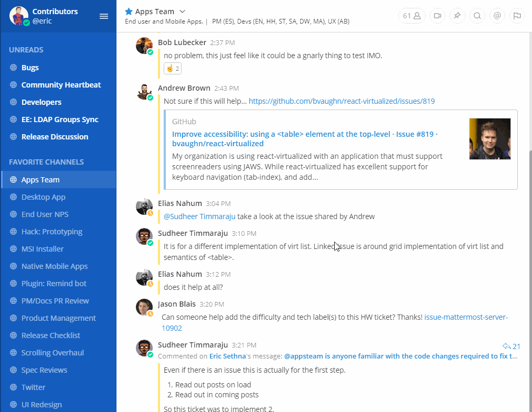The height and width of the screenshot is (412, 532).
Task: Click Andrew Brown's username
Action: (x=184, y=88)
